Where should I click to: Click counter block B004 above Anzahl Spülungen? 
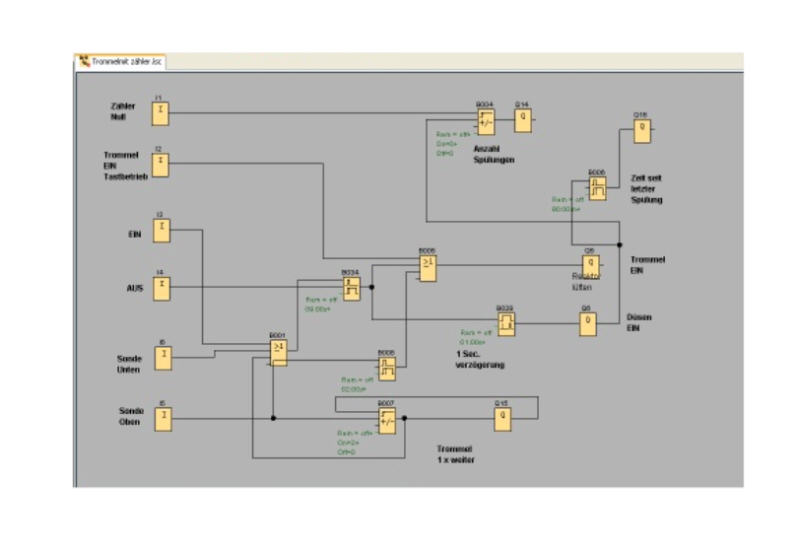point(486,121)
